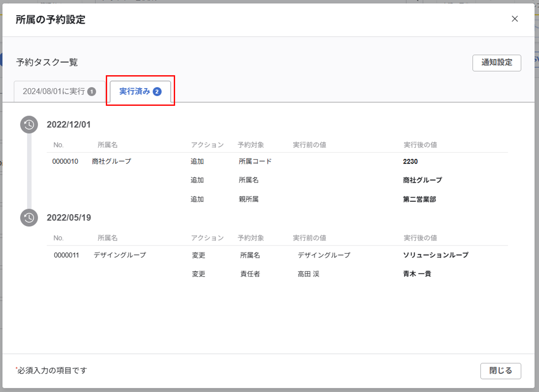This screenshot has width=539, height=392.
Task: Click badge number 2 on 実行済み tab
Action: click(x=157, y=92)
